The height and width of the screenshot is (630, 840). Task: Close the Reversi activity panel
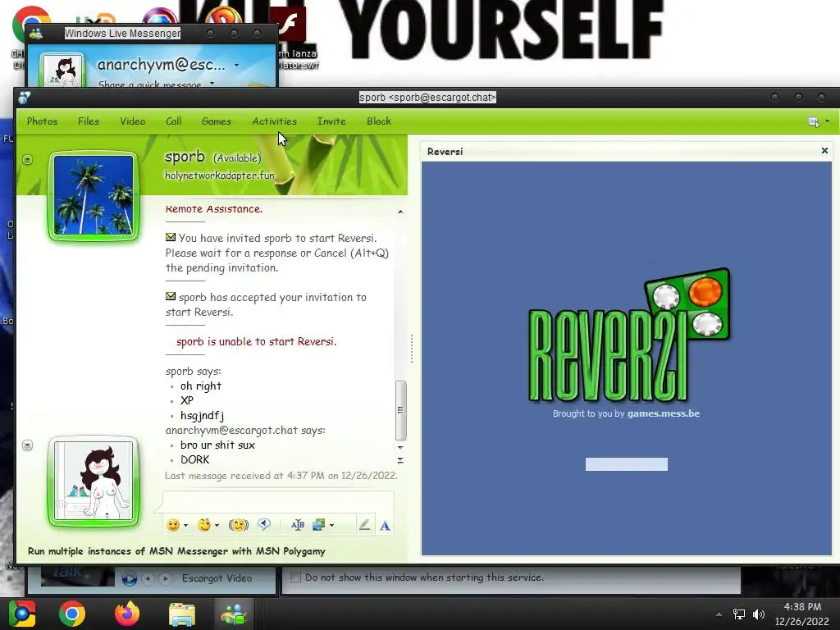click(824, 151)
